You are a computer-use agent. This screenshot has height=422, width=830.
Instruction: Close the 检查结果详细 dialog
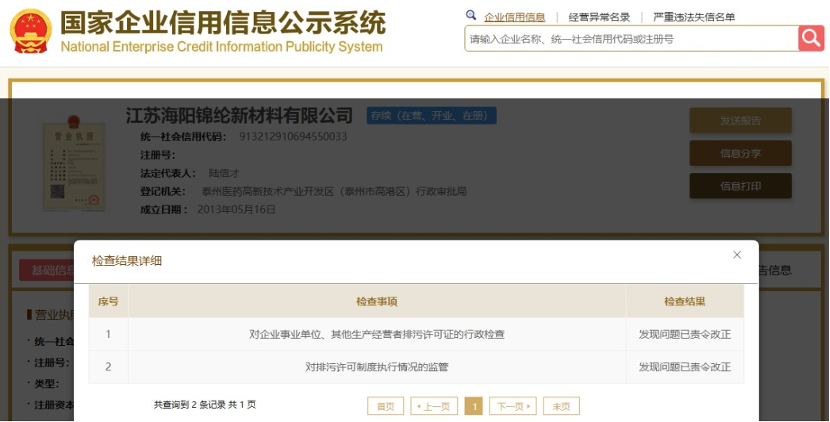pyautogui.click(x=737, y=255)
